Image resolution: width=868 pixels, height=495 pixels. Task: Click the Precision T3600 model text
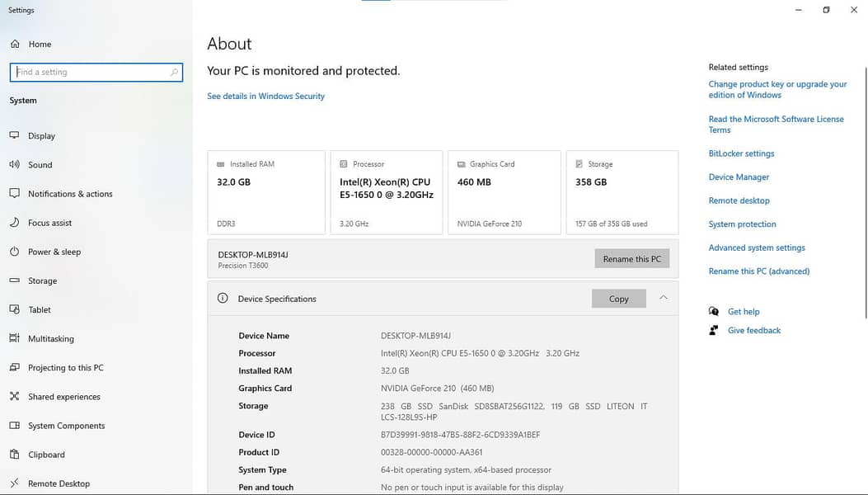243,266
